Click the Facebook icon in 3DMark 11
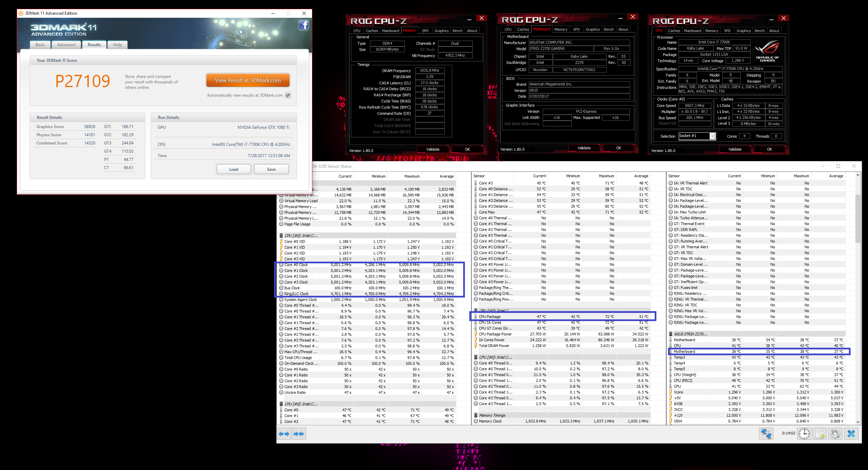Viewport: 868px width, 470px height. [304, 25]
